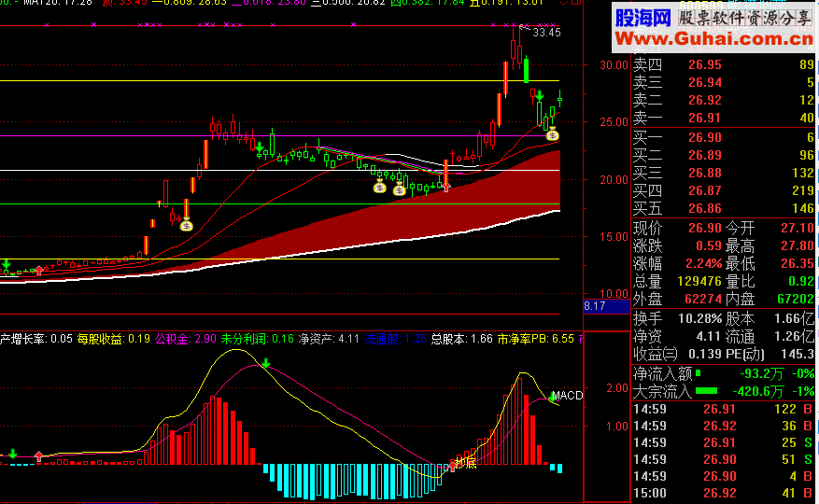Click the green bar beside 大宗流入
The height and width of the screenshot is (504, 819).
(707, 391)
